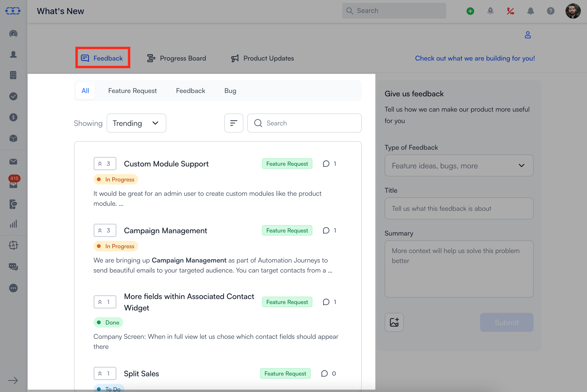The width and height of the screenshot is (587, 392).
Task: Open the Contacts person icon in sidebar
Action: point(13,54)
